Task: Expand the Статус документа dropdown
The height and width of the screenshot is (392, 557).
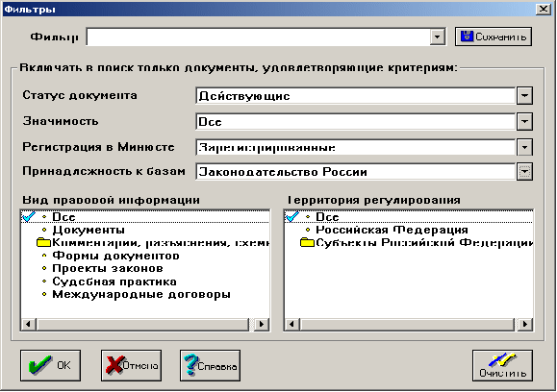Action: click(x=524, y=96)
